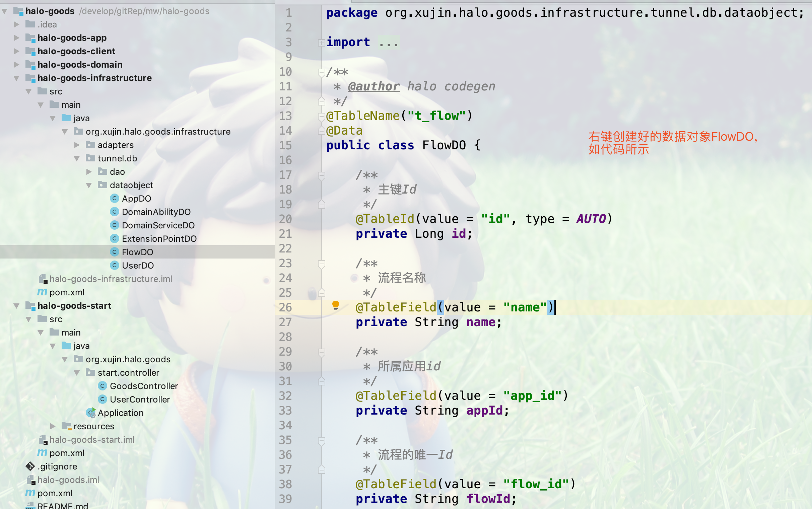Click the halo-goods-domain module folder icon
Image resolution: width=812 pixels, height=509 pixels.
(x=30, y=64)
